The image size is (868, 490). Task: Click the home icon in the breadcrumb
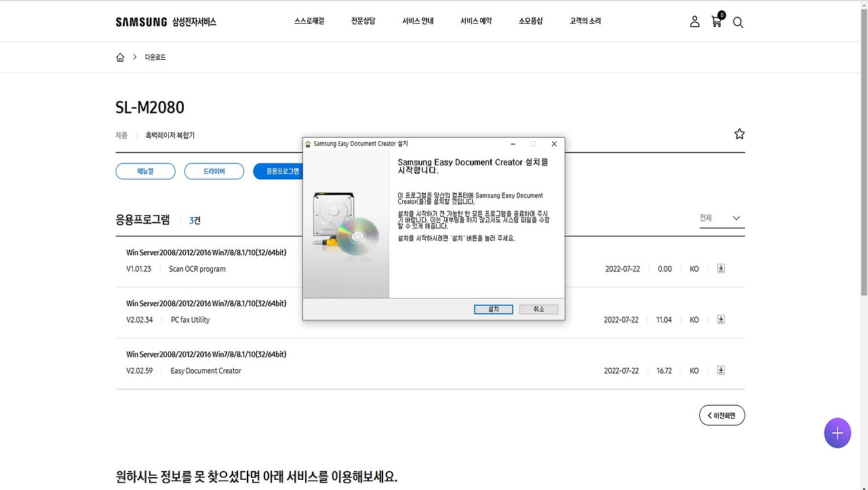click(x=120, y=57)
